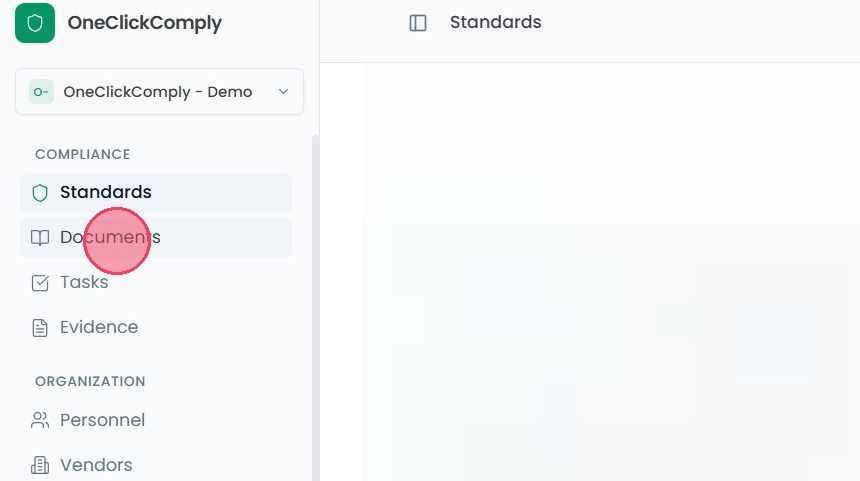Click the Demo organization avatar icon

click(x=42, y=92)
